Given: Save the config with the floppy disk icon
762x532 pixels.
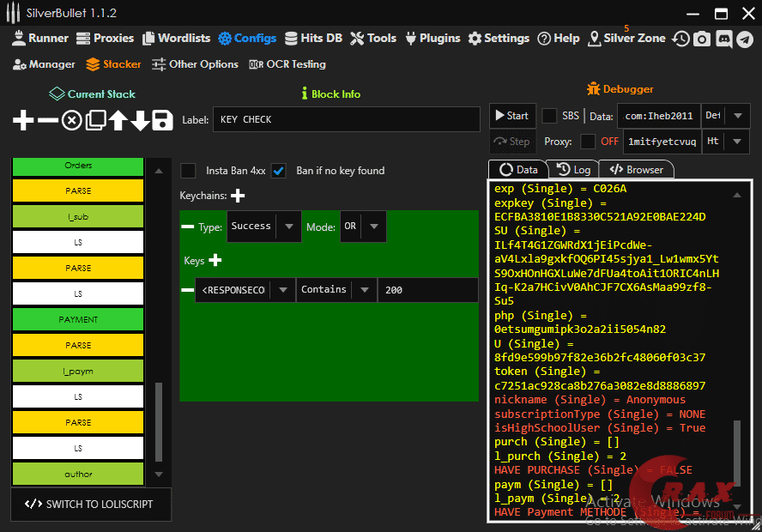Looking at the screenshot, I should 163,120.
